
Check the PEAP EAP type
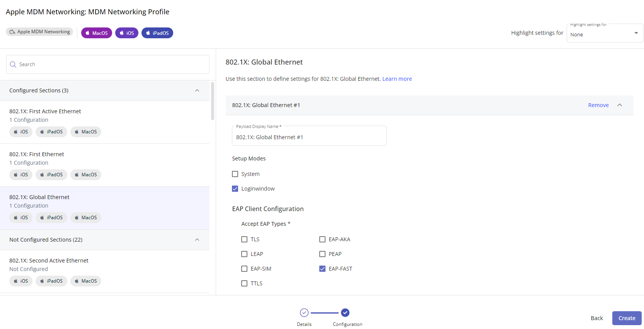[x=322, y=254]
